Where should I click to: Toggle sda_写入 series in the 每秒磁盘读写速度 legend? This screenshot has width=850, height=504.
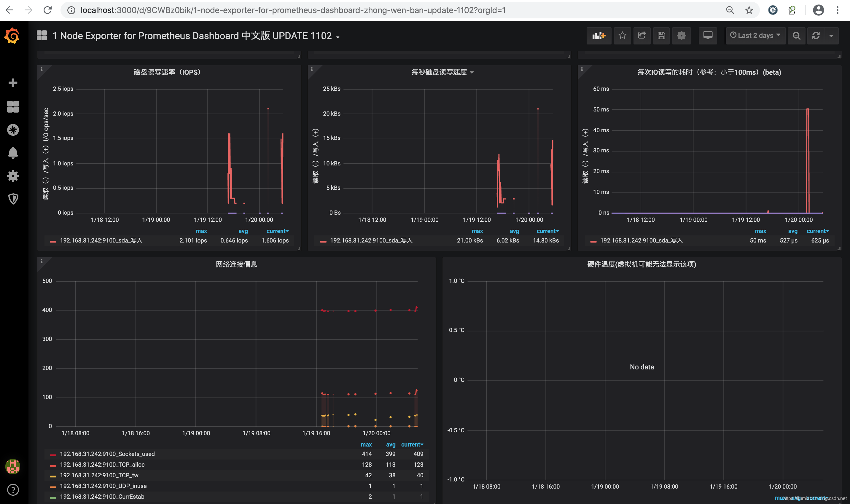tap(371, 240)
